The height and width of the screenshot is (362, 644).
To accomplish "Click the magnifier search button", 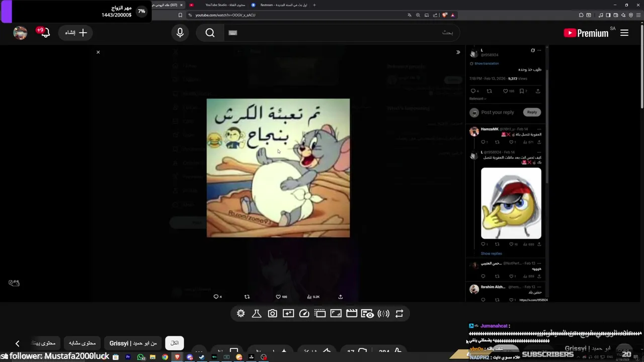I will click(x=210, y=33).
